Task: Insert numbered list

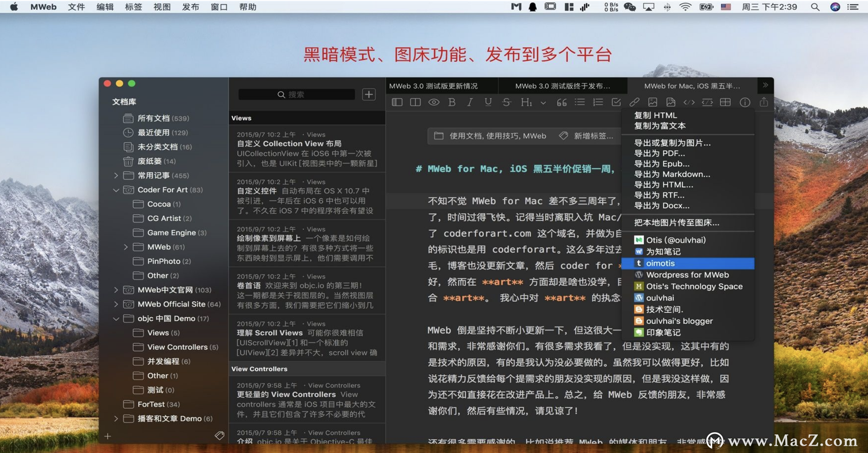Action: point(598,102)
